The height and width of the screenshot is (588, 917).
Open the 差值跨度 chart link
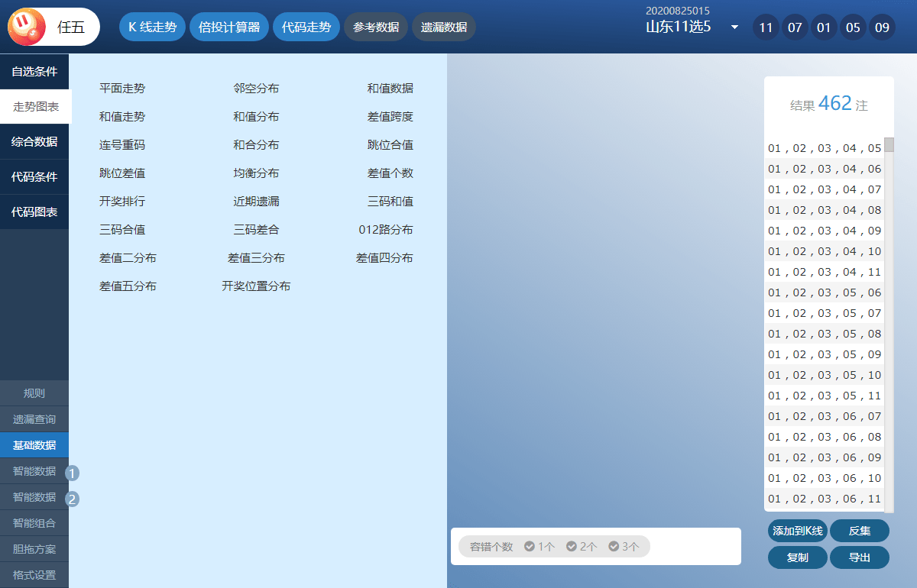390,117
